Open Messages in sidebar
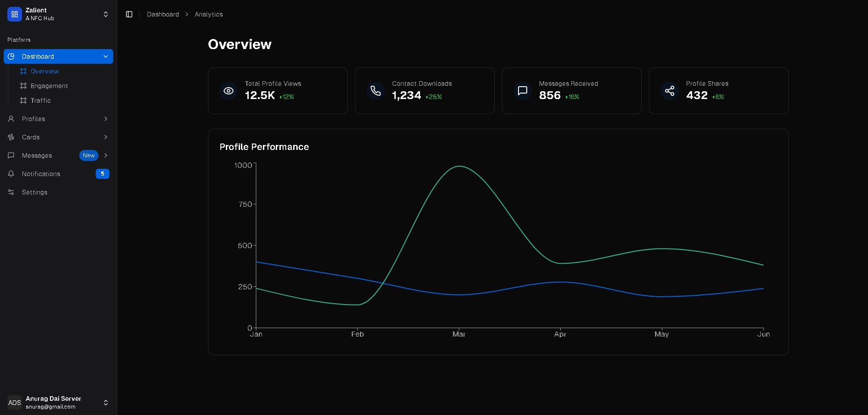The width and height of the screenshot is (868, 415). pyautogui.click(x=58, y=155)
